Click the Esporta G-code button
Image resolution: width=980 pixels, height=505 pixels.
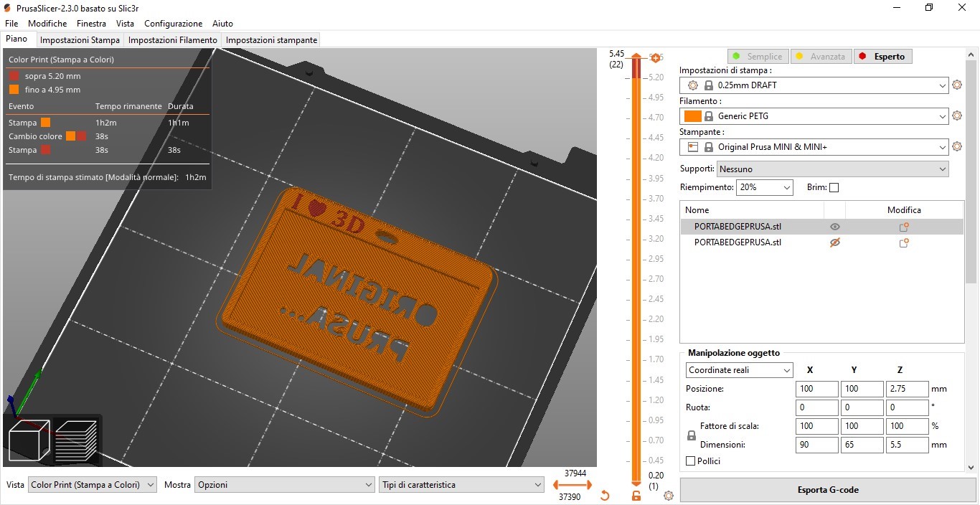[828, 490]
